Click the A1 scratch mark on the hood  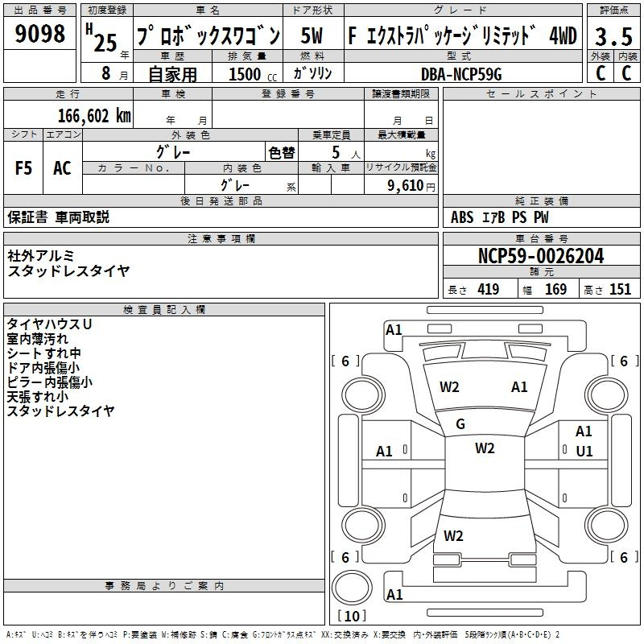click(x=519, y=386)
